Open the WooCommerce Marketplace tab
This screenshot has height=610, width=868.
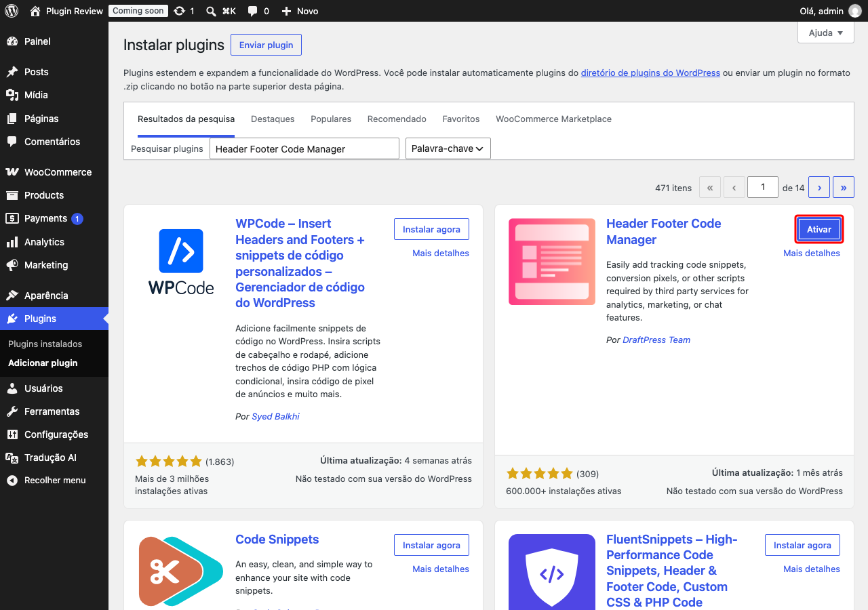[553, 119]
